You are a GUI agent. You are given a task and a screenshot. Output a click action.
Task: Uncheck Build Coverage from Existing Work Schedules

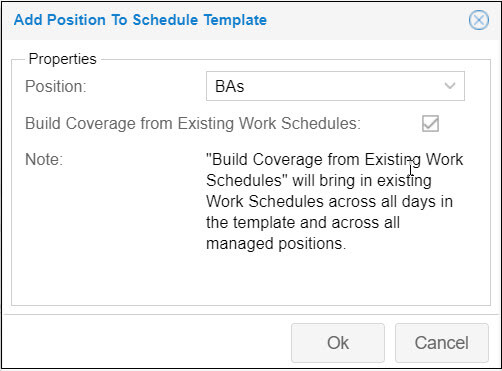430,124
